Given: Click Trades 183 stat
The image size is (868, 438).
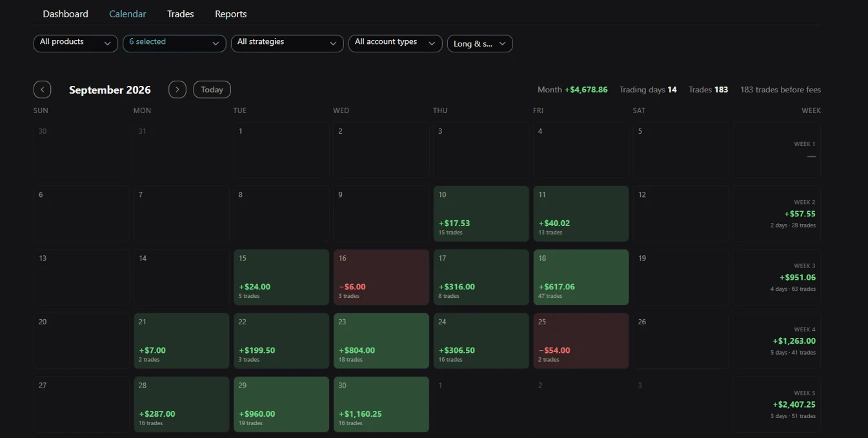Looking at the screenshot, I should pyautogui.click(x=708, y=90).
